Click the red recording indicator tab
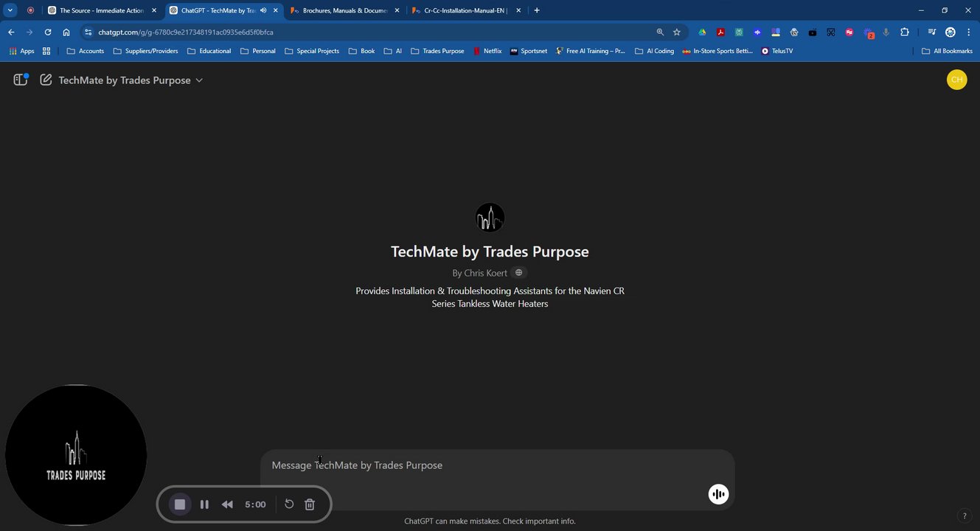 pyautogui.click(x=30, y=10)
